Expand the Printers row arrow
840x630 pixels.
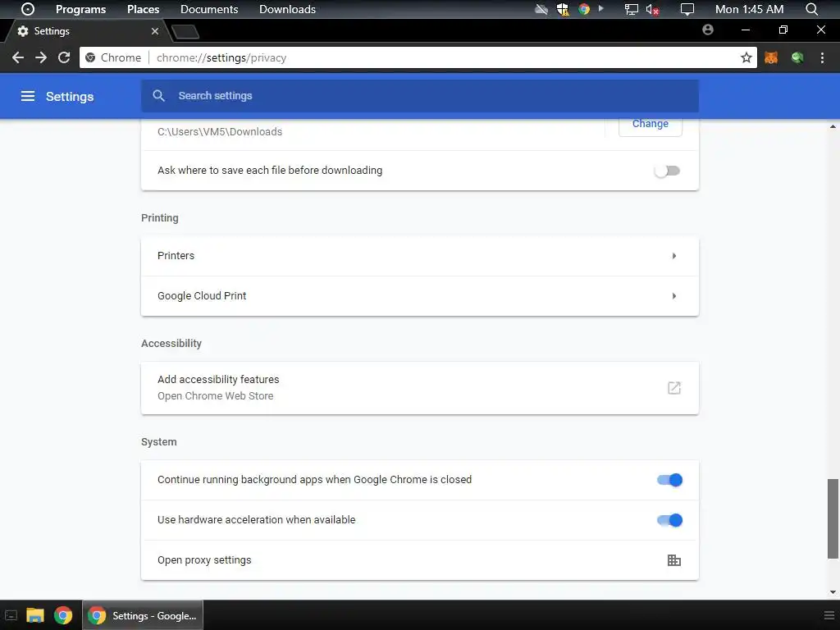(x=674, y=256)
